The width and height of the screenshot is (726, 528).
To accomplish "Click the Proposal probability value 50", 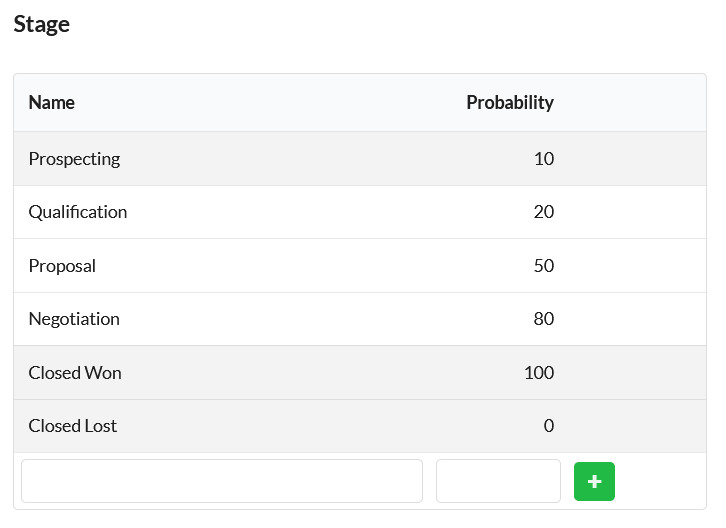I will coord(544,266).
